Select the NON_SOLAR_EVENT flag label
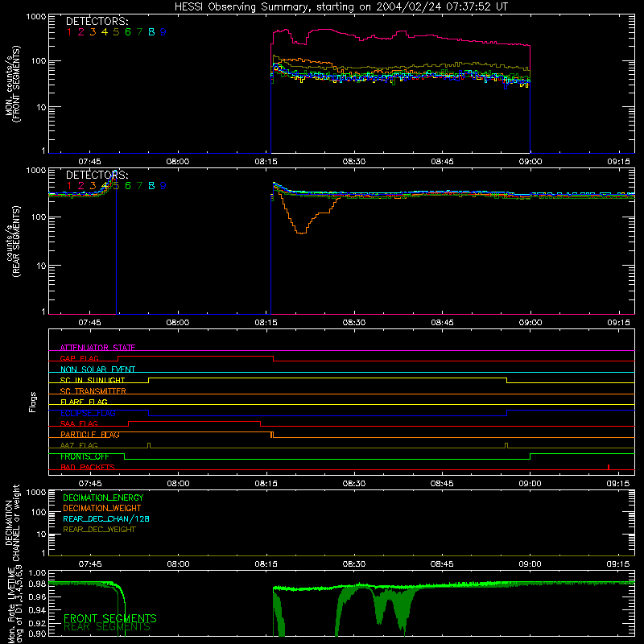The width and height of the screenshot is (644, 644). pos(97,369)
